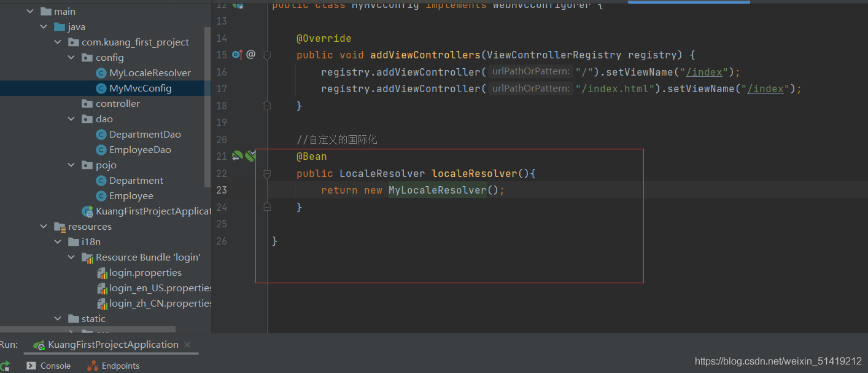Click the override gutter icon on line 15
The width and height of the screenshot is (868, 373).
(237, 55)
